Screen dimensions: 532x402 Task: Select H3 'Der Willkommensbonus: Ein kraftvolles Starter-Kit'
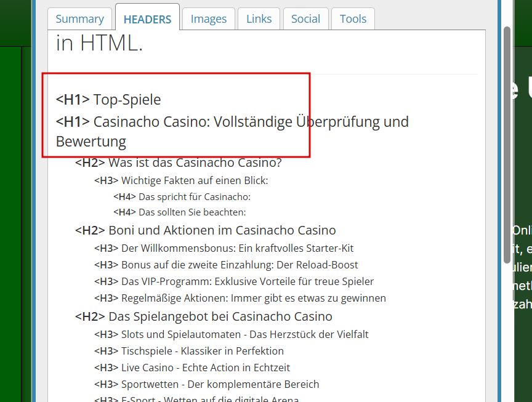pos(224,248)
